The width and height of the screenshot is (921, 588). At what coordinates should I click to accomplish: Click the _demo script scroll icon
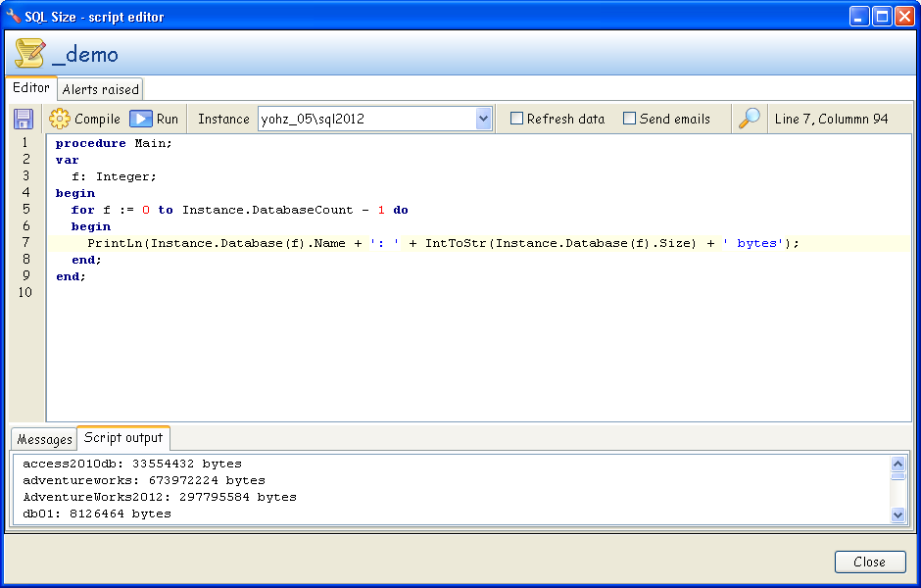29,54
